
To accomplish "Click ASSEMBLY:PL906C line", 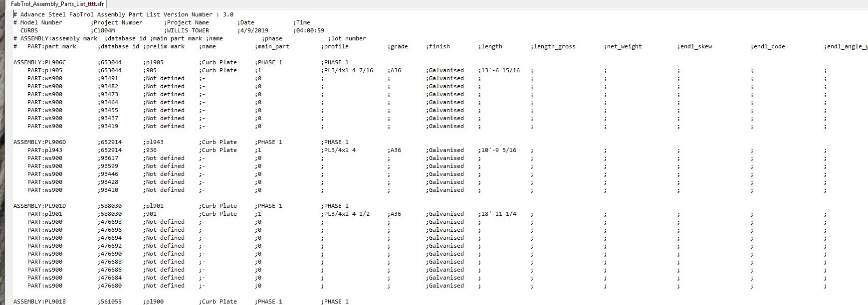I will 181,62.
